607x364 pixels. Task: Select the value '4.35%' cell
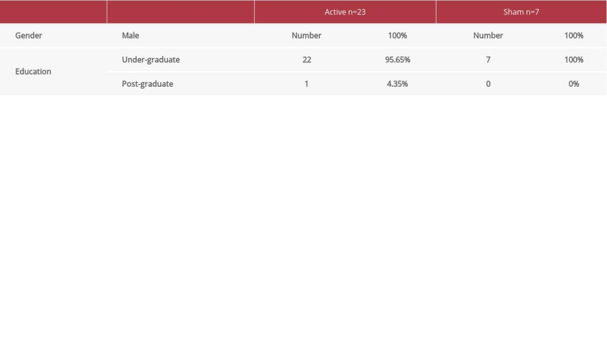point(397,84)
